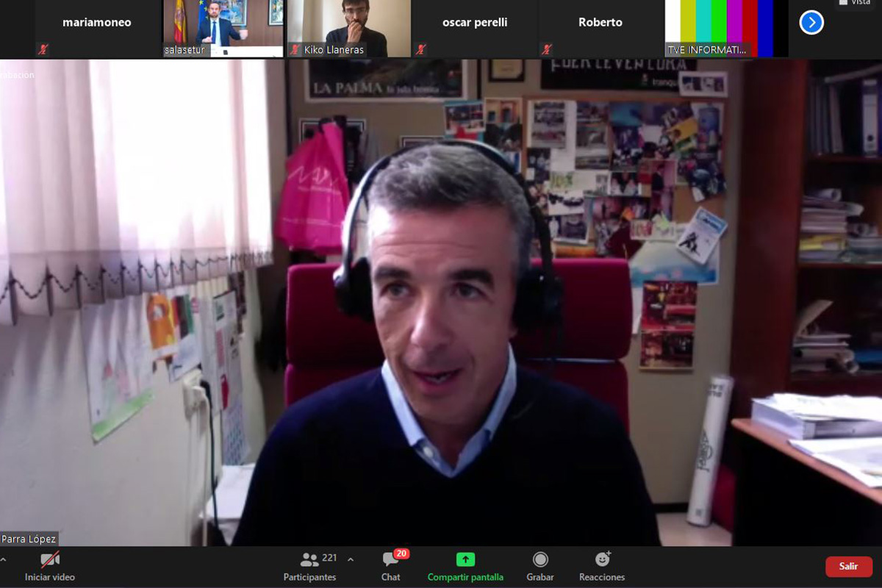Click the red 20 unread chat badge
Screen dimensions: 882x588
coord(401,553)
